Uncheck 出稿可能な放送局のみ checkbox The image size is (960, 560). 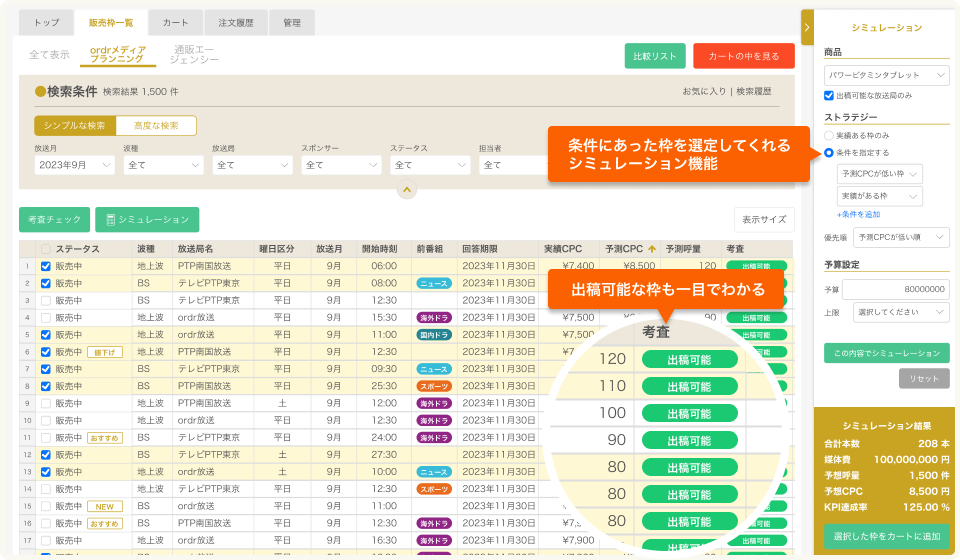coord(828,95)
